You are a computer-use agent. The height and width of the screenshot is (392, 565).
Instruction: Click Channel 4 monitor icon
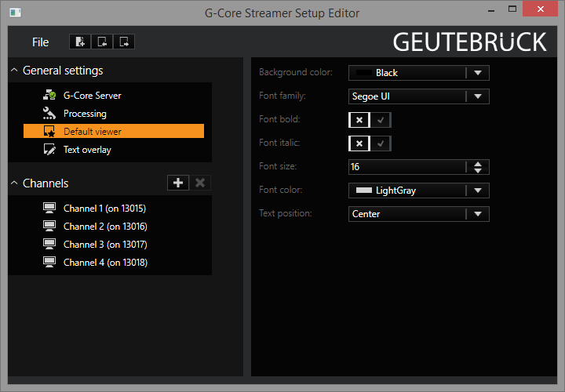49,262
